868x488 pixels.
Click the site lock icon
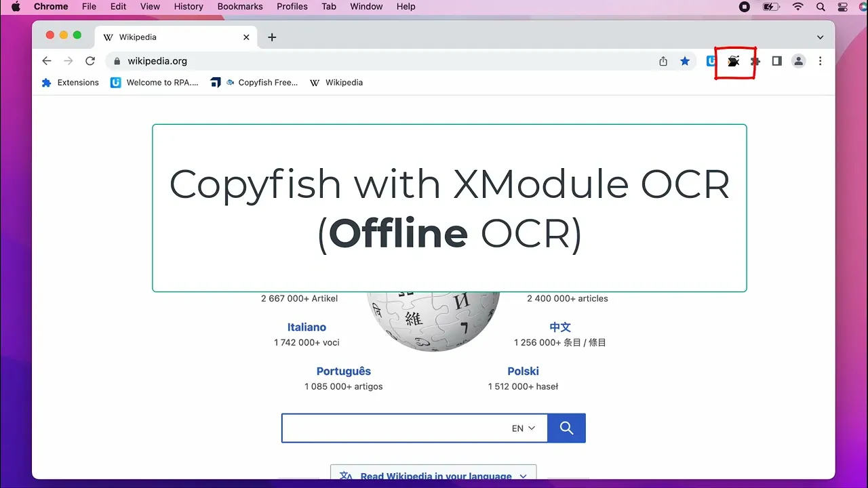pos(117,61)
